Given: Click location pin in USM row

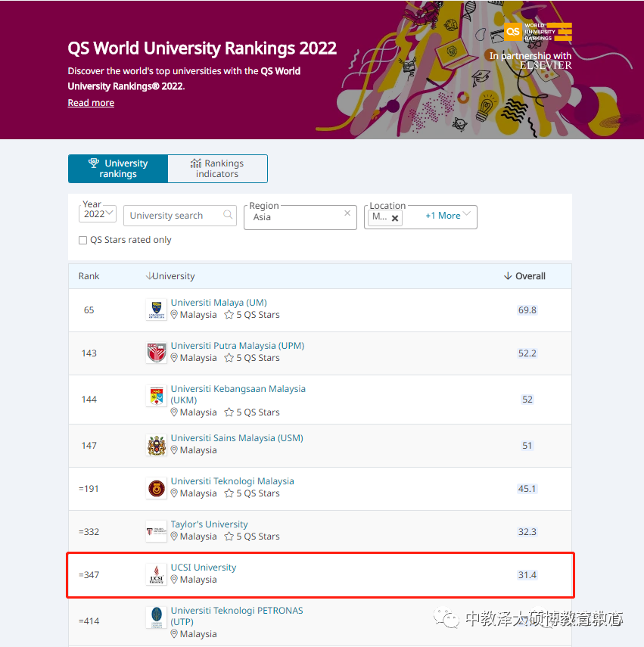Looking at the screenshot, I should [174, 449].
